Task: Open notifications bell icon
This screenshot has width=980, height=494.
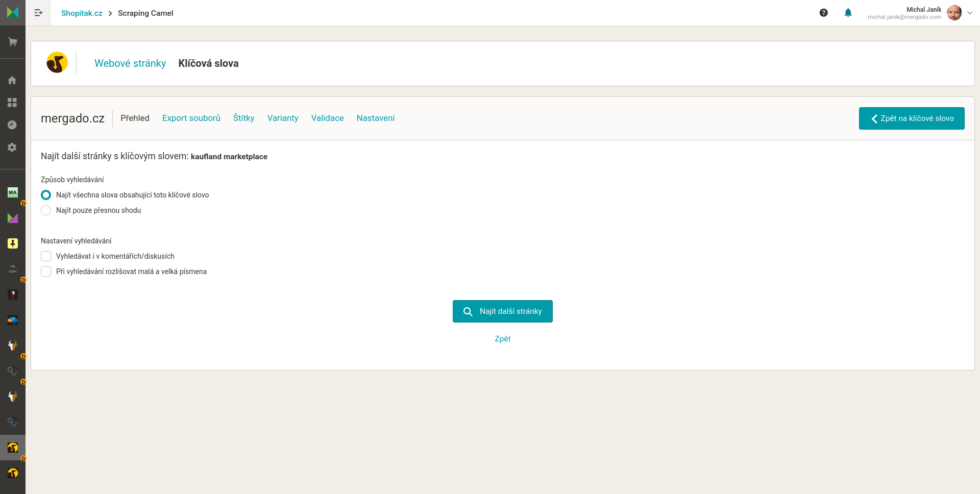Action: (848, 13)
